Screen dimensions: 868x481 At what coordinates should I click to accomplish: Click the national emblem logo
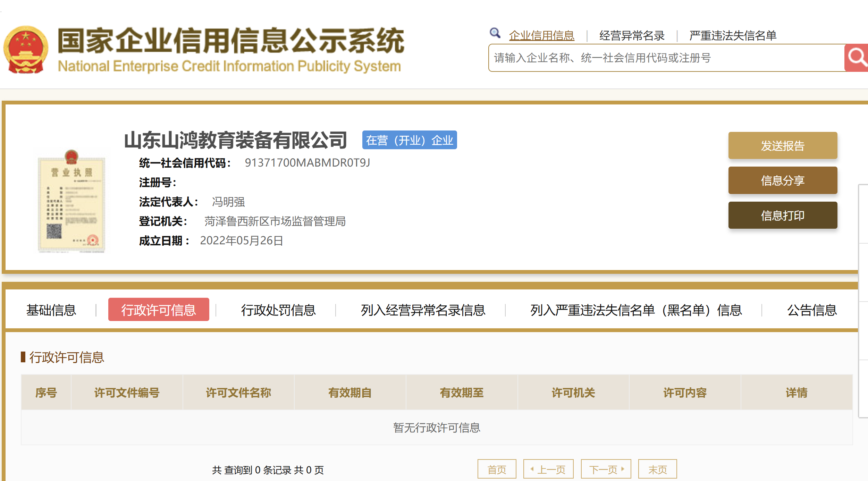tap(26, 50)
